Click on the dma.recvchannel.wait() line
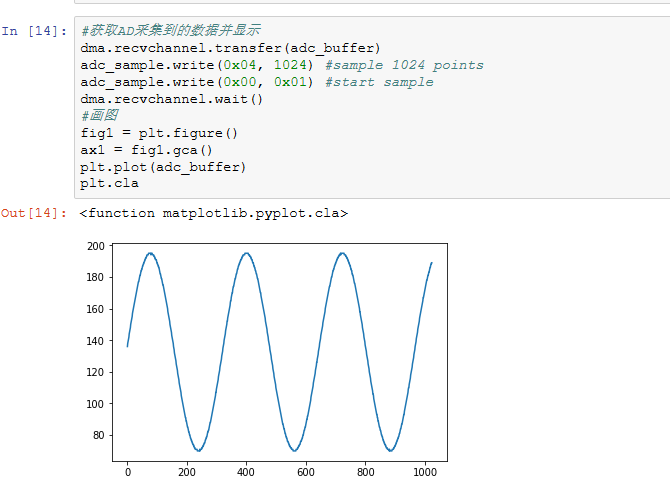The height and width of the screenshot is (495, 670). pos(172,99)
